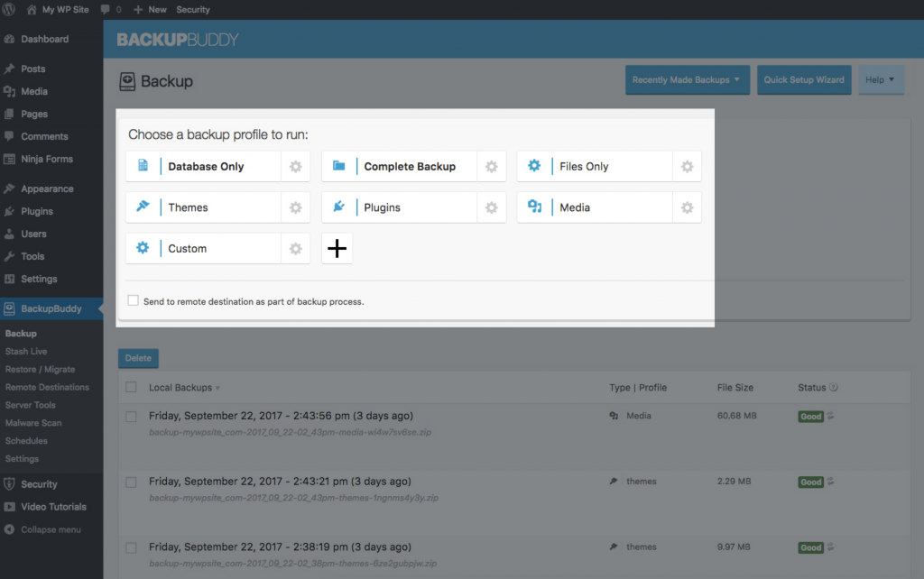Open Malware Scan submenu item
The width and height of the screenshot is (924, 579).
[33, 423]
